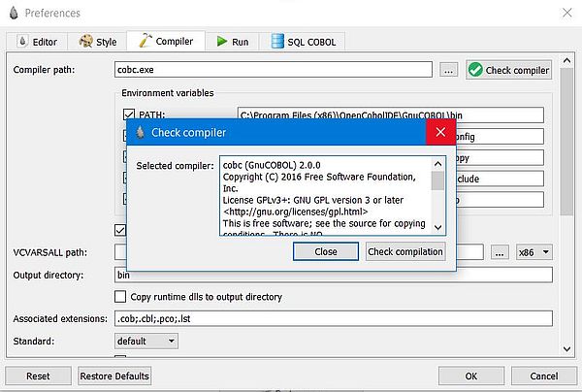Click the compiler output scrollbar thumb
Screen dimensions: 582x392
click(x=438, y=180)
